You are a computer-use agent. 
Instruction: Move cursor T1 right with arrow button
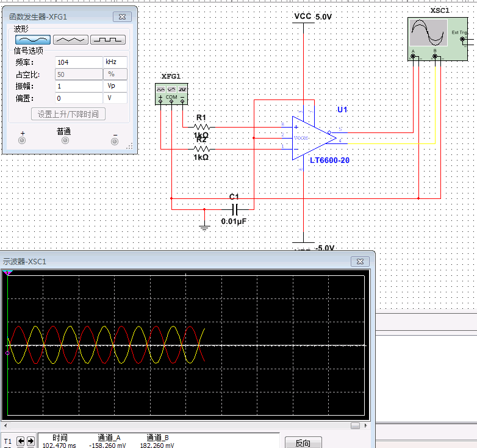[30, 441]
